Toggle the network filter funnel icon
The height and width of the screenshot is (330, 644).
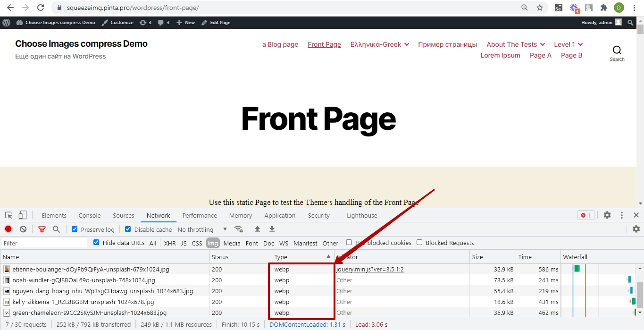coord(42,229)
